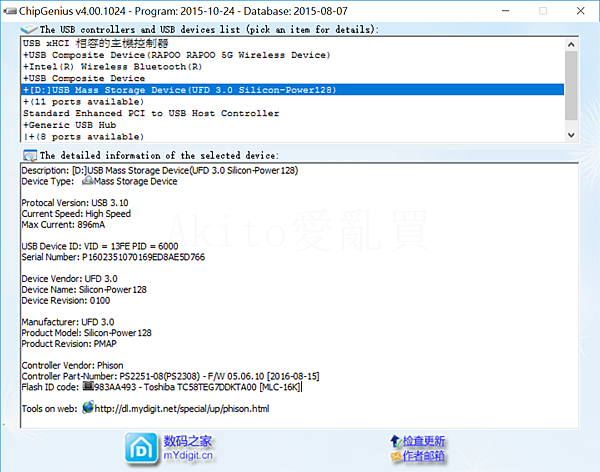Click the Device Vendor: UFD 3.0 line

(x=70, y=279)
